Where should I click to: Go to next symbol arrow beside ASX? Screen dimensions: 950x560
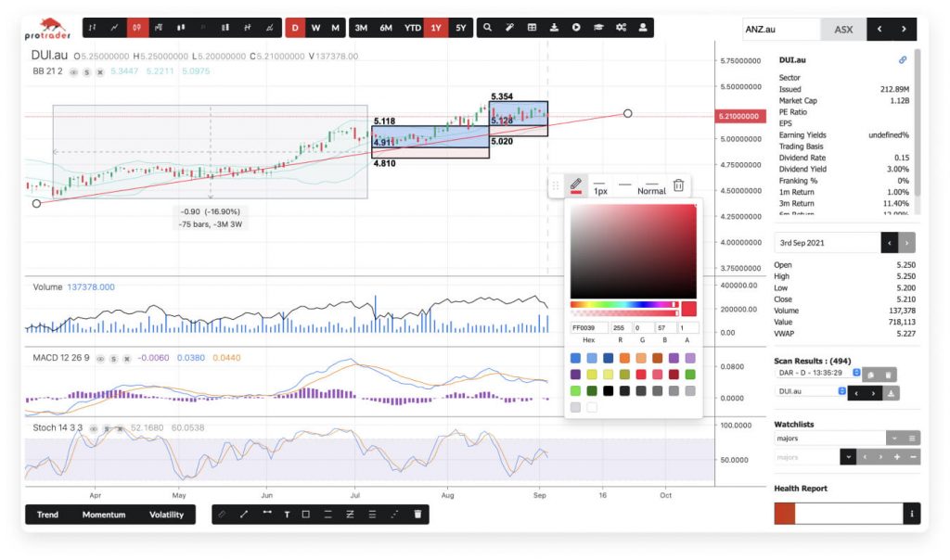(904, 29)
